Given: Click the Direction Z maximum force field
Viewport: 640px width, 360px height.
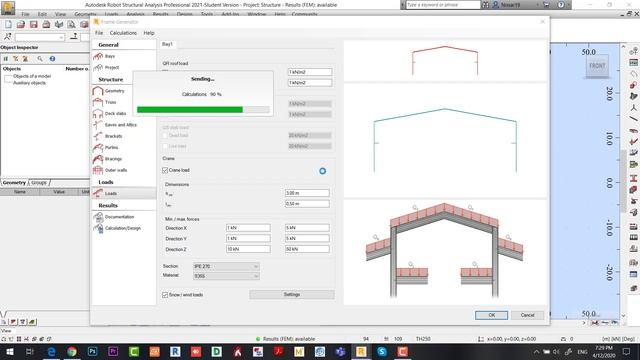Looking at the screenshot, I should pos(307,249).
